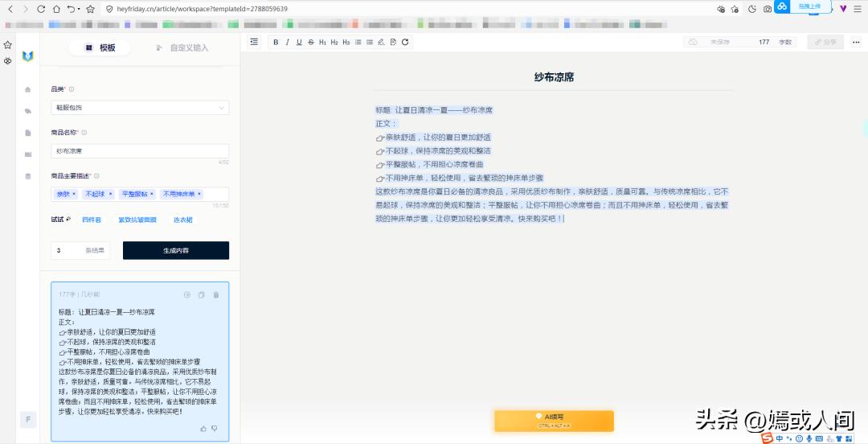Copy the generated result text
Image resolution: width=868 pixels, height=444 pixels.
tap(202, 295)
